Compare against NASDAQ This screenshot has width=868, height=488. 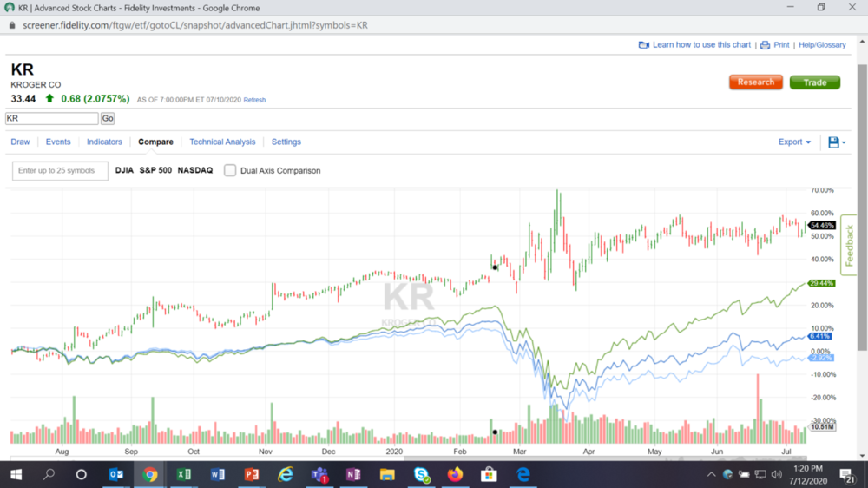tap(194, 170)
